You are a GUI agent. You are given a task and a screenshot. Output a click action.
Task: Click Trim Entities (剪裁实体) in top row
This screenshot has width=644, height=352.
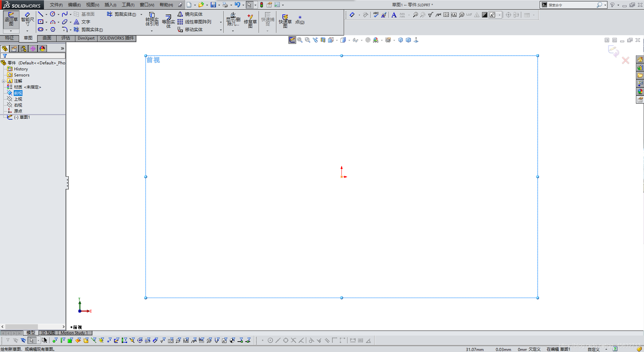[x=121, y=14]
